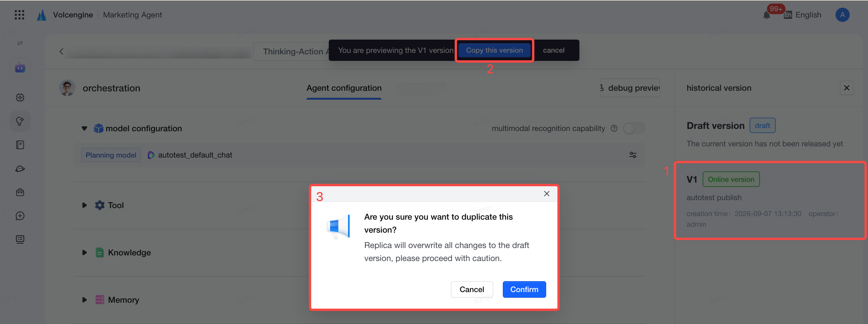Open the list-screen sidebar icon

tap(20, 239)
